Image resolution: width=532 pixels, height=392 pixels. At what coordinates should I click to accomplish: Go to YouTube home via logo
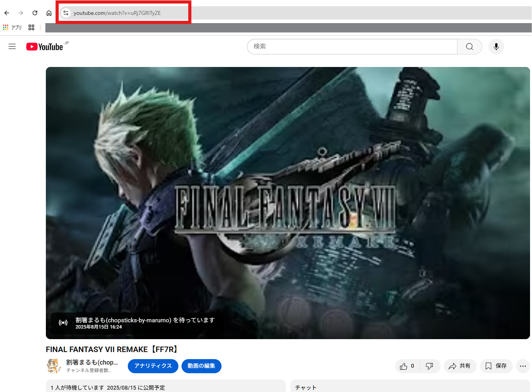click(x=45, y=47)
